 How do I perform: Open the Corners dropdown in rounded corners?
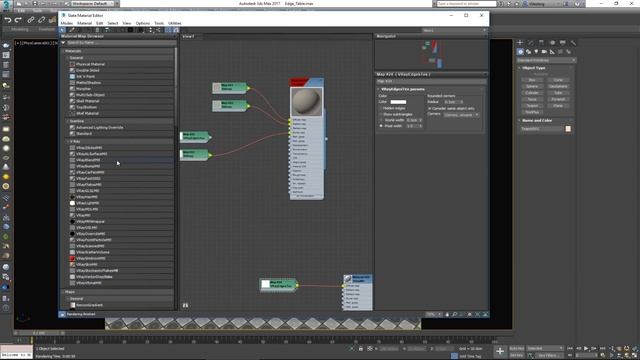tap(461, 115)
